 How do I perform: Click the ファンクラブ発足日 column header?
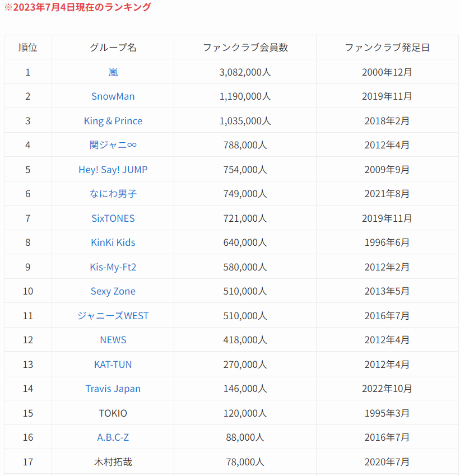point(387,48)
